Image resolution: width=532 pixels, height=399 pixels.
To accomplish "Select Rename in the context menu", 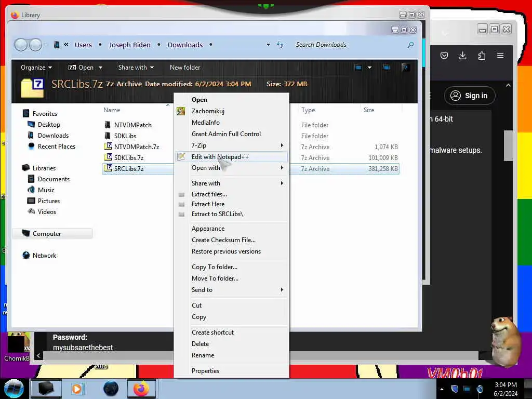I will [x=203, y=355].
